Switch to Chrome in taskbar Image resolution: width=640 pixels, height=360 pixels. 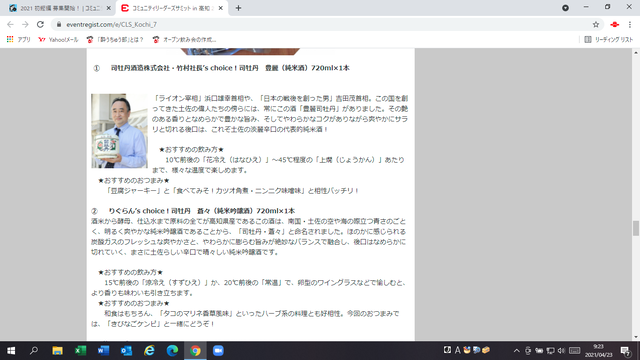195,351
